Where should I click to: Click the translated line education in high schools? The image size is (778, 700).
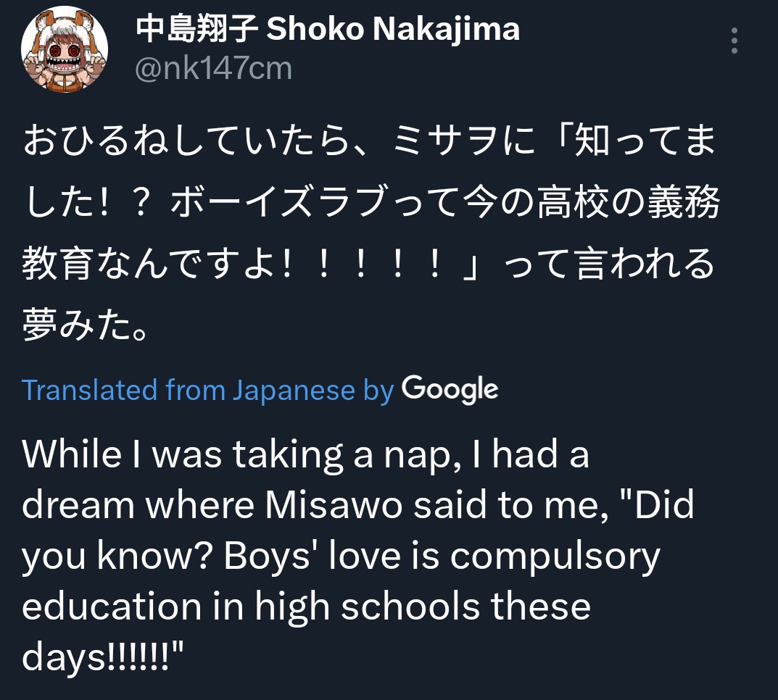(x=306, y=607)
